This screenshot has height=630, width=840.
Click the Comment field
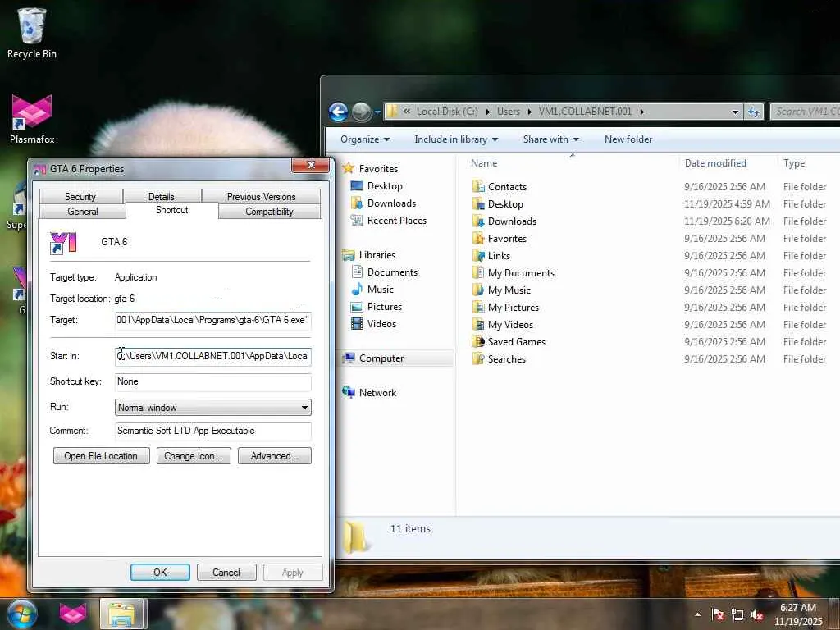pyautogui.click(x=212, y=431)
